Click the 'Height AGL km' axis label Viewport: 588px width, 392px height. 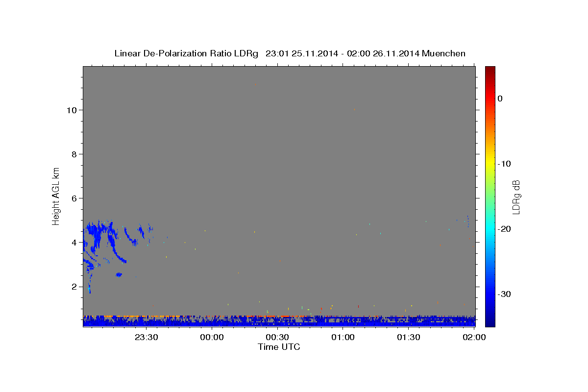tap(56, 196)
